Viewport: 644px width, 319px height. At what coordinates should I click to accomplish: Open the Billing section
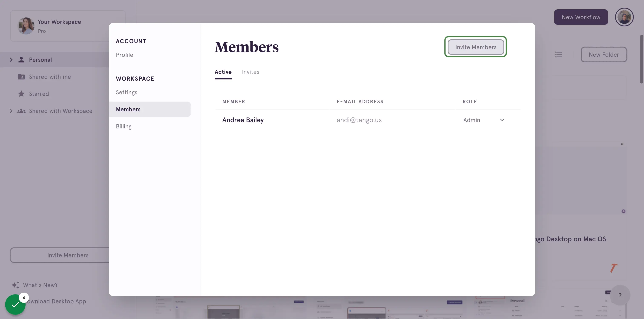(124, 126)
